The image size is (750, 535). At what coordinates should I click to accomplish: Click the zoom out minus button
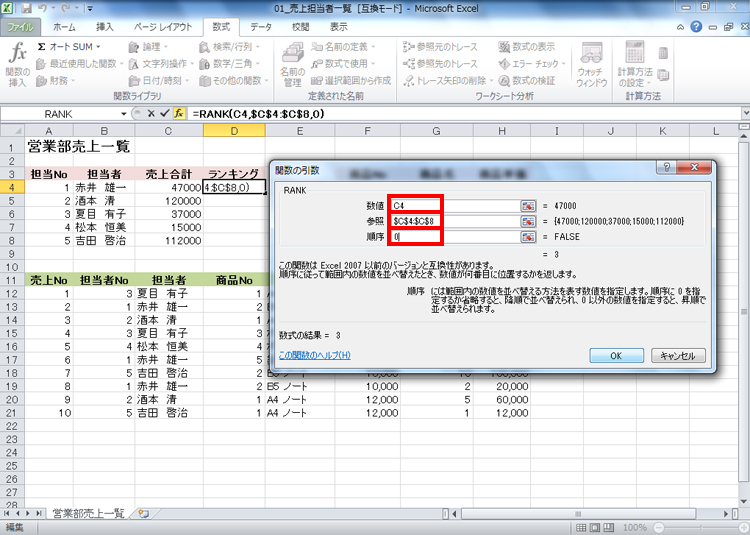659,527
